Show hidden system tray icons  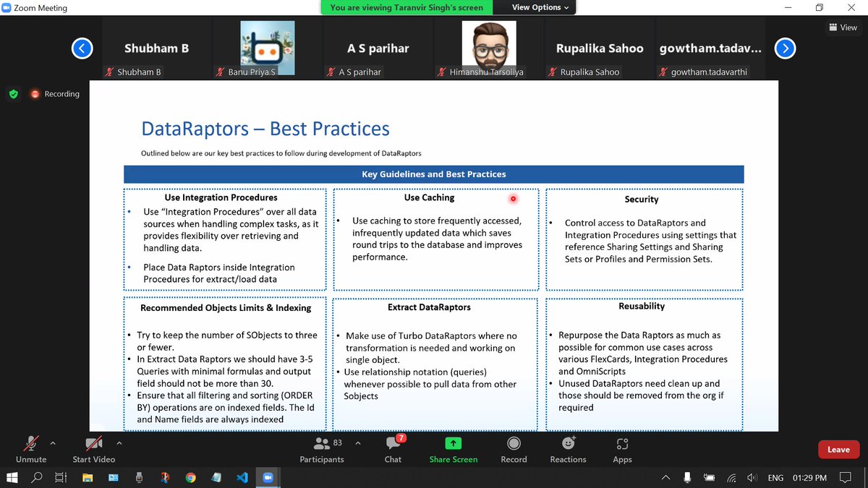click(665, 478)
